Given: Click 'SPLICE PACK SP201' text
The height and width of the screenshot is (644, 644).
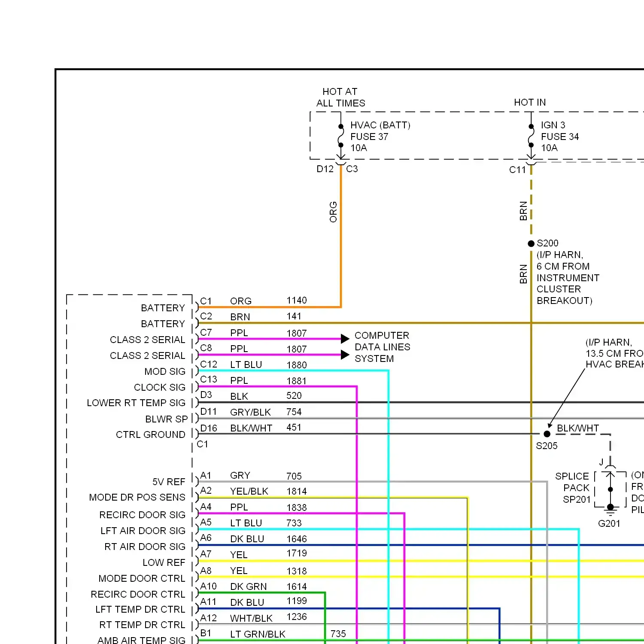Looking at the screenshot, I should [573, 488].
